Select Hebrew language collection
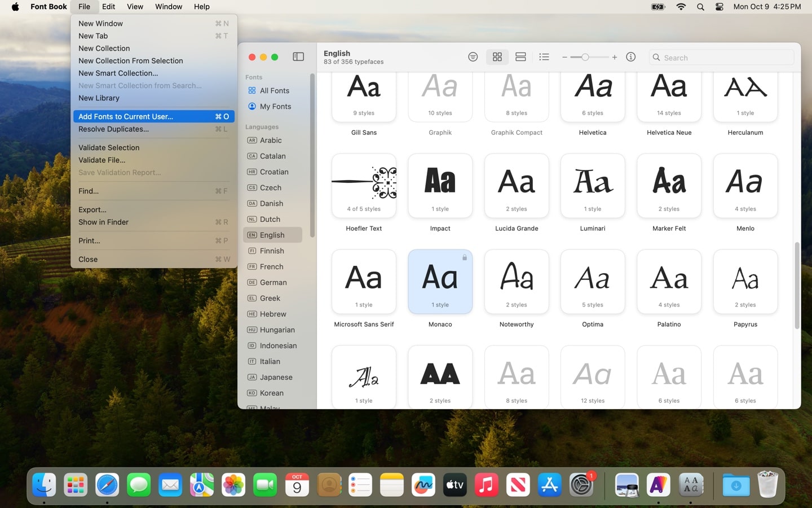The image size is (812, 508). (x=273, y=314)
